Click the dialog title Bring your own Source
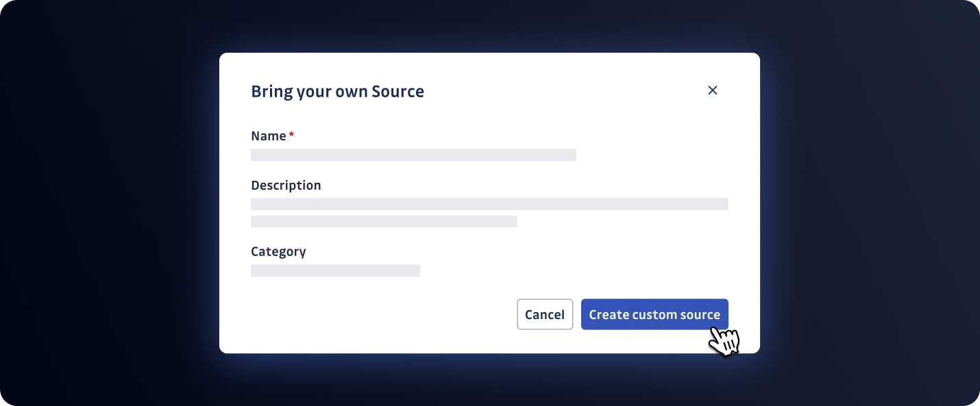980x406 pixels. (337, 91)
